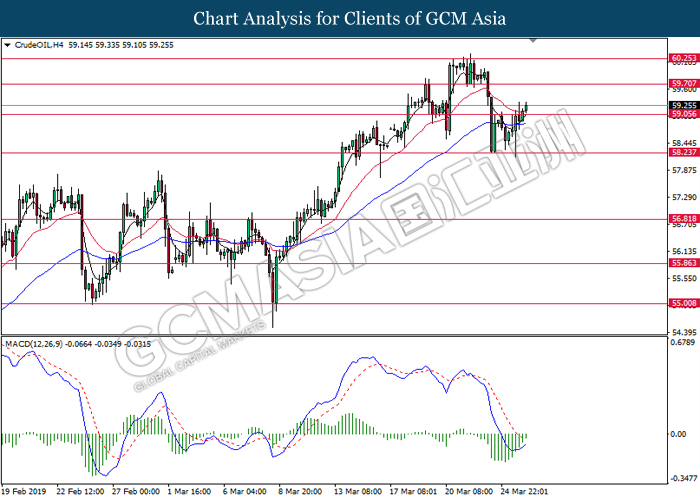Click the 57.875 axis price value

(x=684, y=170)
